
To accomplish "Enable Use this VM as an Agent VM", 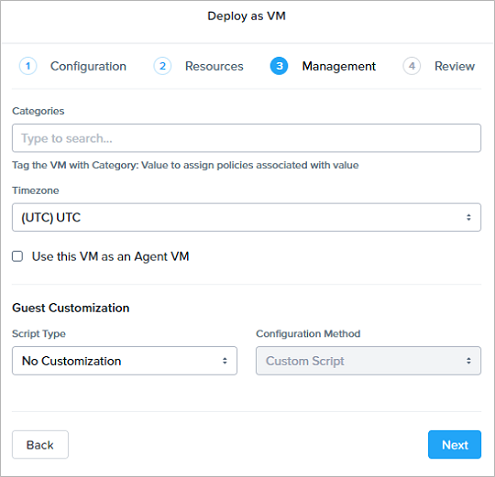I will click(18, 256).
